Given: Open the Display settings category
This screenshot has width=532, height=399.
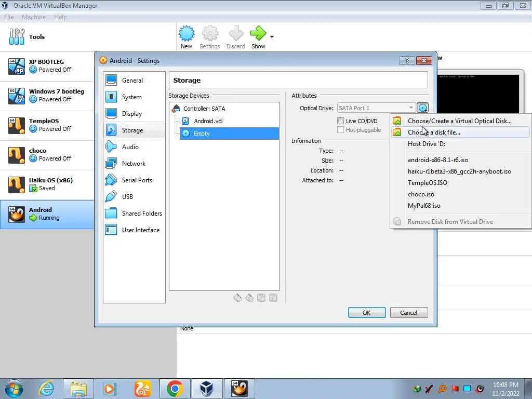Looking at the screenshot, I should click(135, 114).
